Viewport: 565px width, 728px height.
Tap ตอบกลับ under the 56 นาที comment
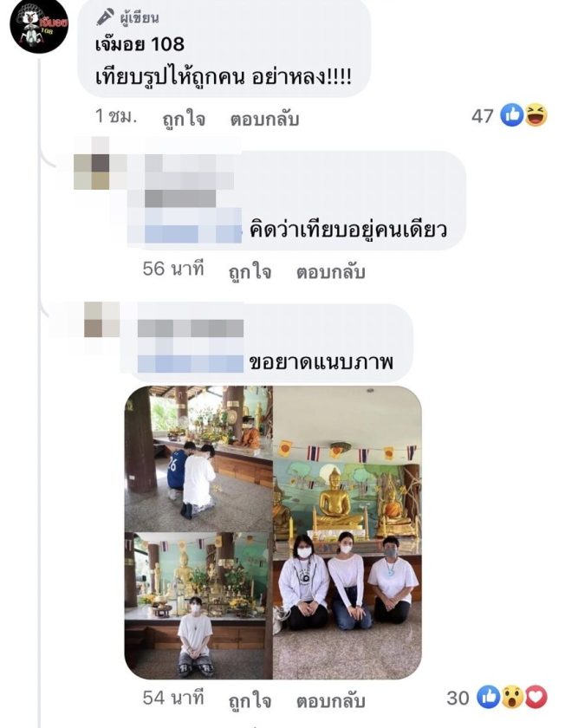click(330, 271)
